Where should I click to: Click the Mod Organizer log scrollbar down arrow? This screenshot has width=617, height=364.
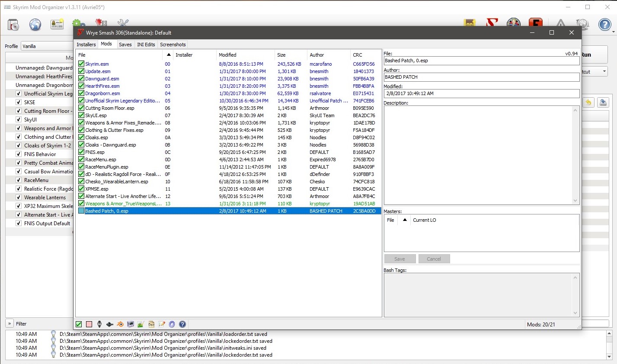pos(609,357)
